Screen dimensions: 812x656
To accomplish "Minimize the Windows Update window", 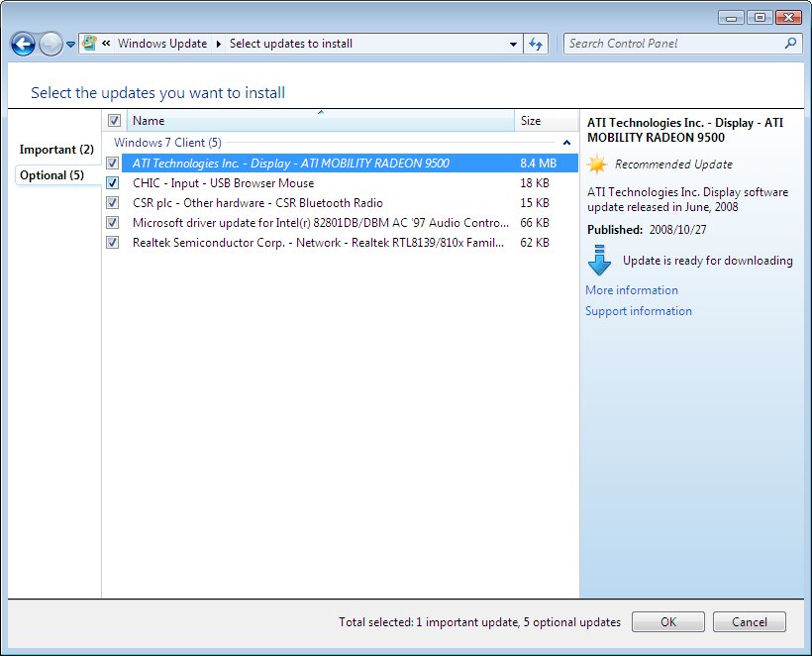I will [x=731, y=18].
